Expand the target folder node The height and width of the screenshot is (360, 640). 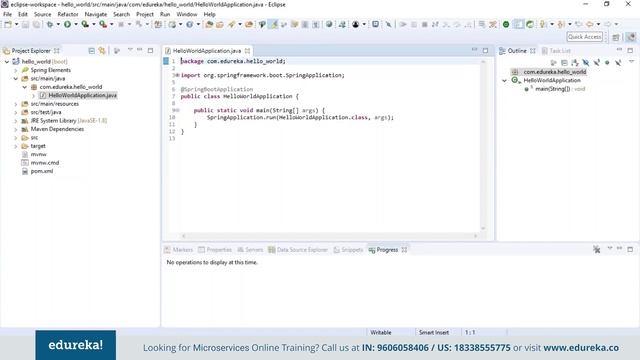[x=16, y=146]
